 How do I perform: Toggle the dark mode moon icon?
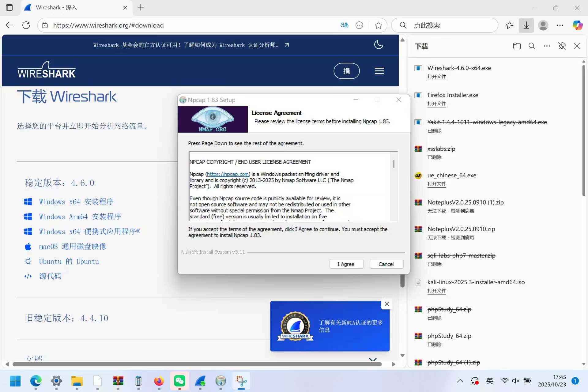(379, 45)
